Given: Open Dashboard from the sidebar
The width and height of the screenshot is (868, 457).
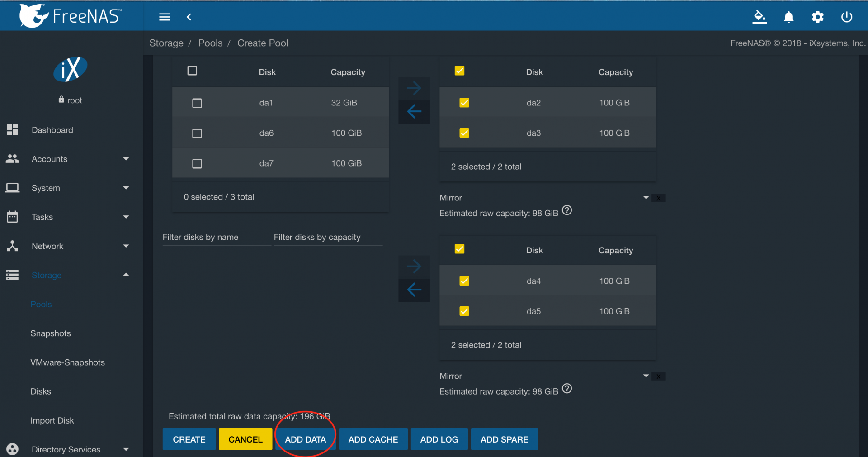Looking at the screenshot, I should [52, 130].
